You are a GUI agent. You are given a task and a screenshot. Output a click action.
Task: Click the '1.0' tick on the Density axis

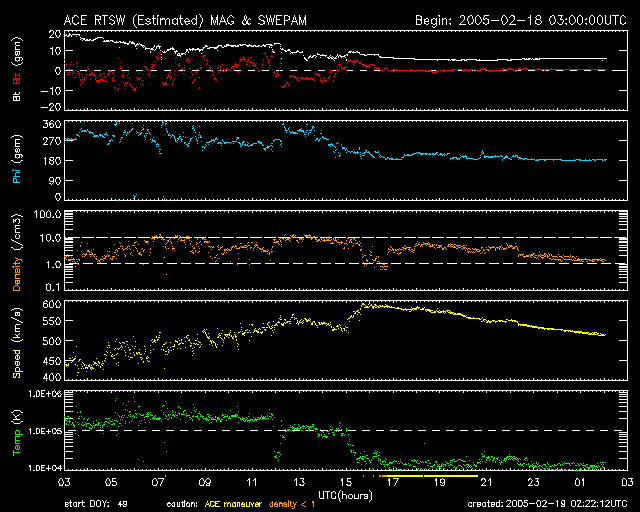pyautogui.click(x=53, y=265)
